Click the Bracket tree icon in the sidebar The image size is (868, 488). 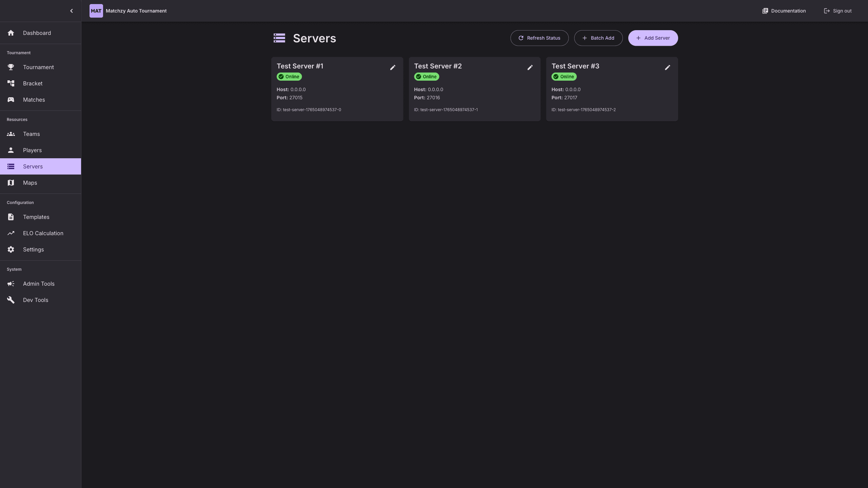[11, 83]
